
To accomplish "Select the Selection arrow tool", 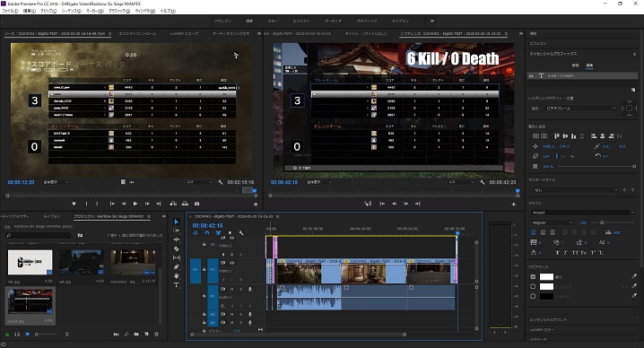I will coord(176,222).
